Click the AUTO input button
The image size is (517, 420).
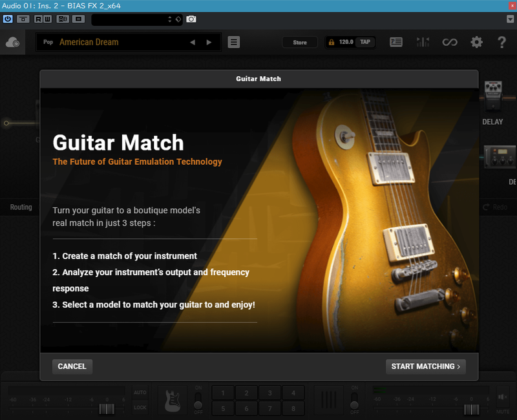coord(140,392)
